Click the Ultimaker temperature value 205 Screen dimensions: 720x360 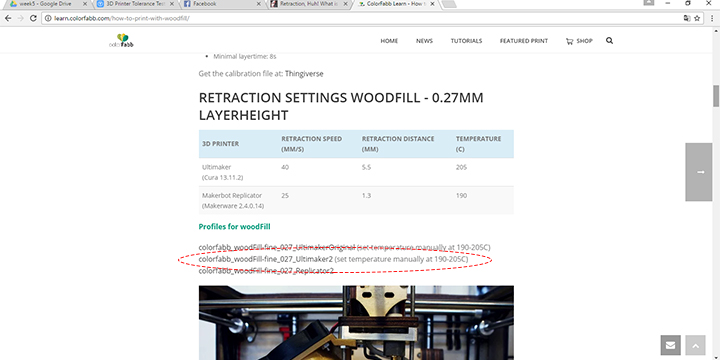pos(461,168)
